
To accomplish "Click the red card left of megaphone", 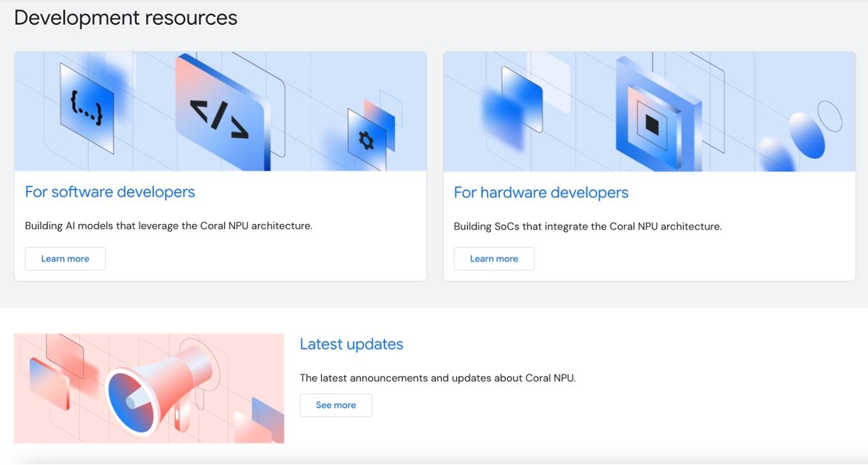I will coord(48,383).
